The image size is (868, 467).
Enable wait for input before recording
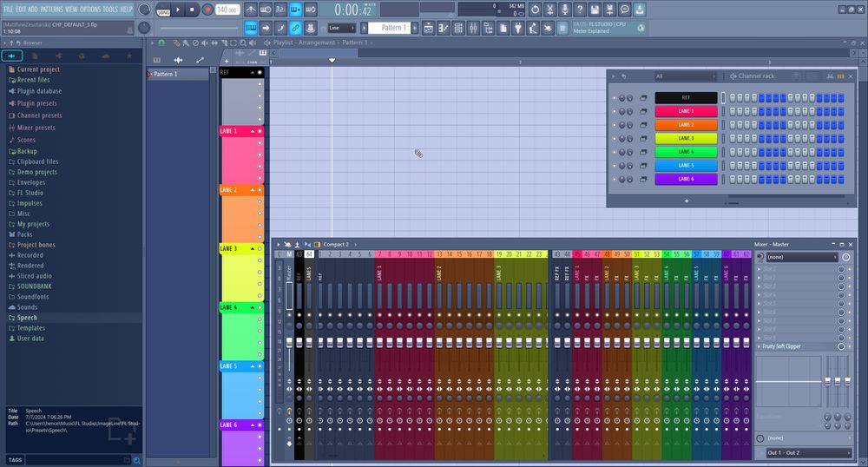266,10
